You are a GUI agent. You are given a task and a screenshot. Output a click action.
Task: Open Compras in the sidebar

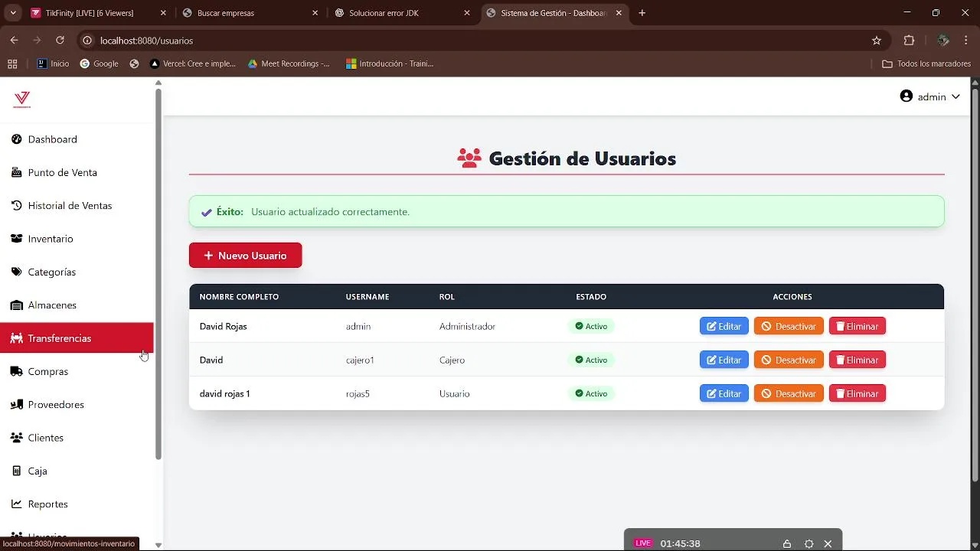77,371
